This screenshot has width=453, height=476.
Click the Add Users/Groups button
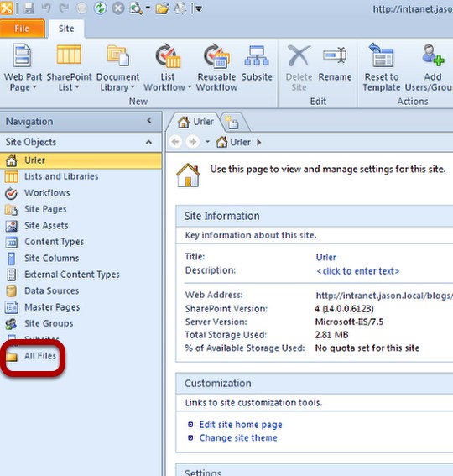[429, 68]
